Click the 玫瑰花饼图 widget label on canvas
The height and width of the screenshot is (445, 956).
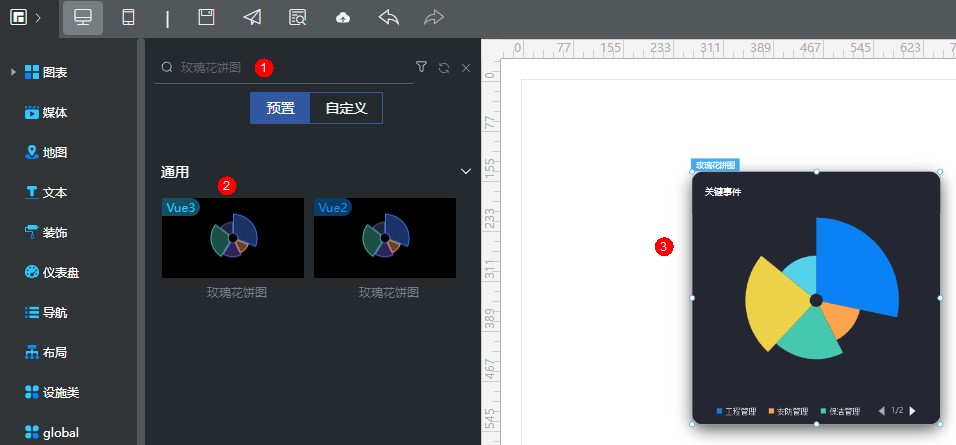pyautogui.click(x=716, y=165)
